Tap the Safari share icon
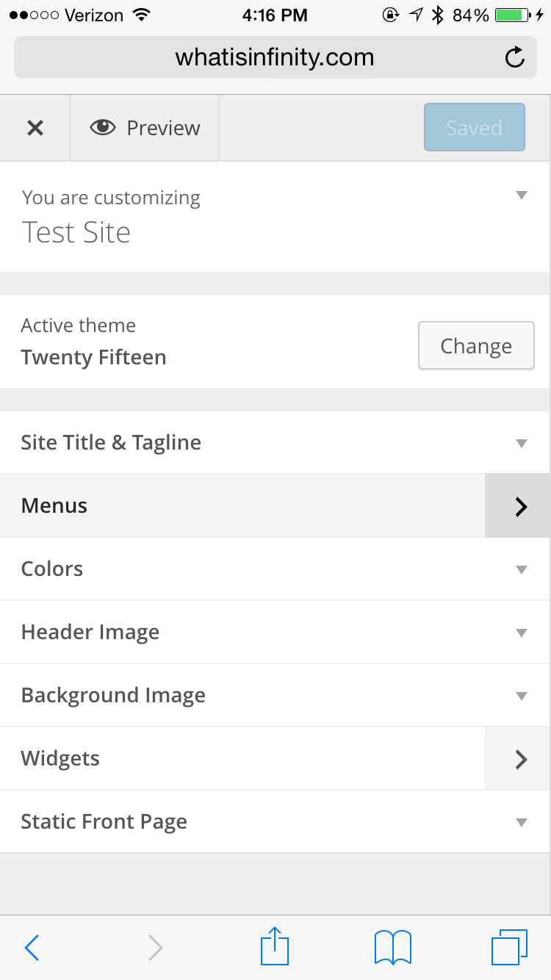The height and width of the screenshot is (980, 551). [x=274, y=947]
